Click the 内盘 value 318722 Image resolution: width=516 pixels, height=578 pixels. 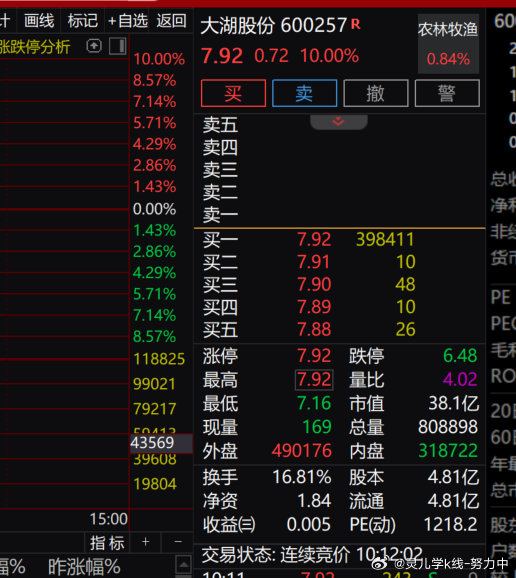tap(448, 451)
